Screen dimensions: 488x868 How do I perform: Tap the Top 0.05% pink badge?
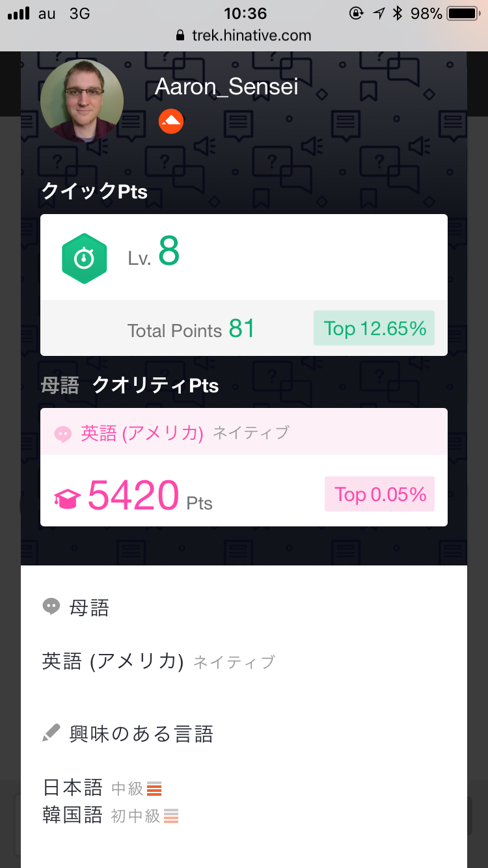pyautogui.click(x=380, y=495)
